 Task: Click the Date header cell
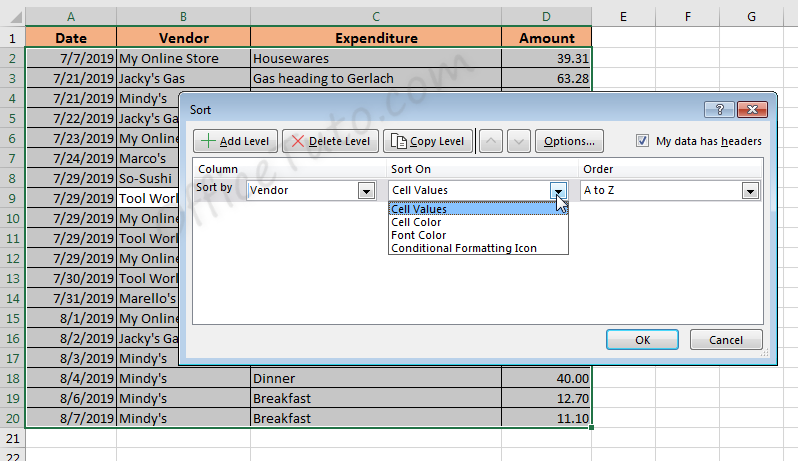point(71,38)
